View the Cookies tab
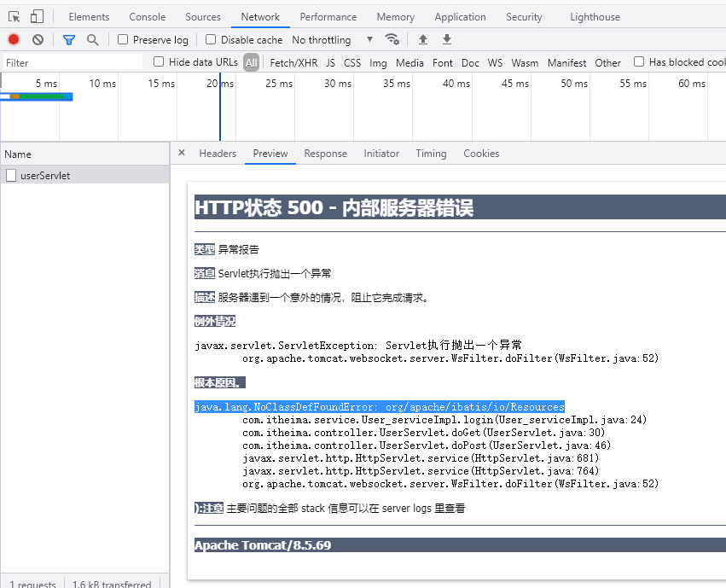 click(x=481, y=154)
